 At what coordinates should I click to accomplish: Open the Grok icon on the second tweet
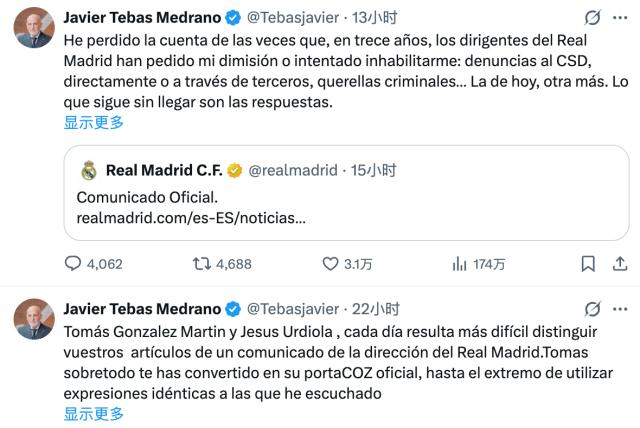[592, 309]
